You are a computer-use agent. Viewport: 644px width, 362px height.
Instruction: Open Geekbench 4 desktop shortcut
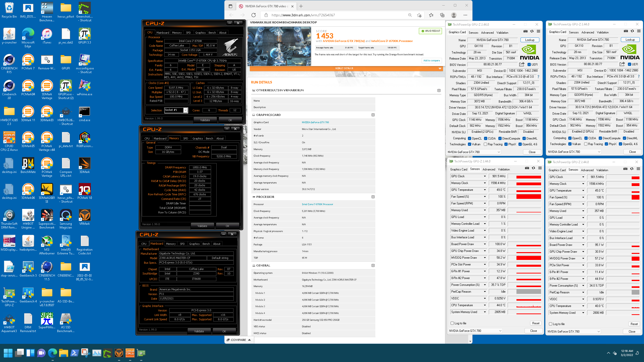tap(28, 295)
